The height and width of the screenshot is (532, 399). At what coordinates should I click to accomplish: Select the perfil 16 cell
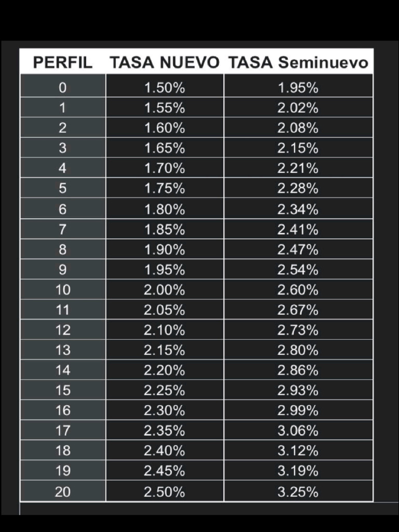pos(62,410)
